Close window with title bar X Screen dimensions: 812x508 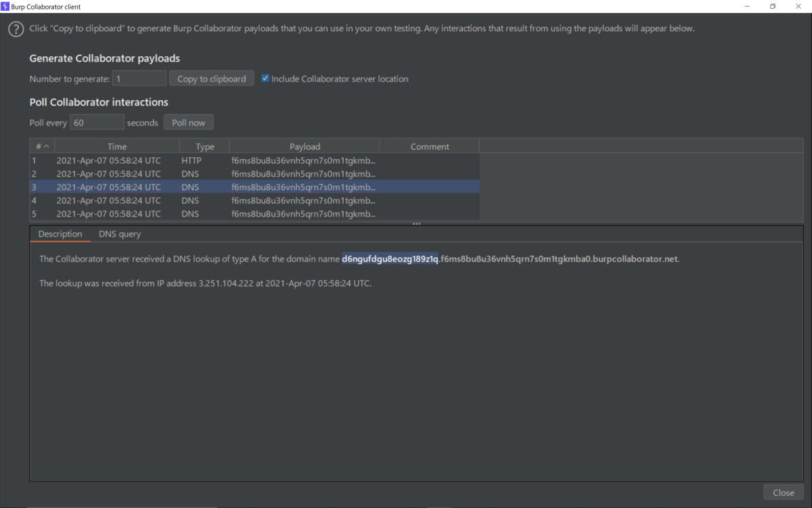click(798, 6)
